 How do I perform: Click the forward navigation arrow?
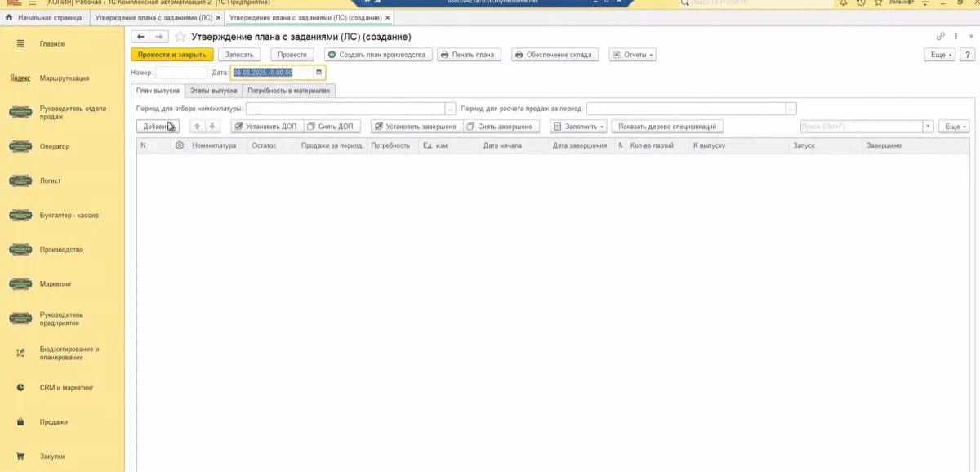[x=159, y=37]
